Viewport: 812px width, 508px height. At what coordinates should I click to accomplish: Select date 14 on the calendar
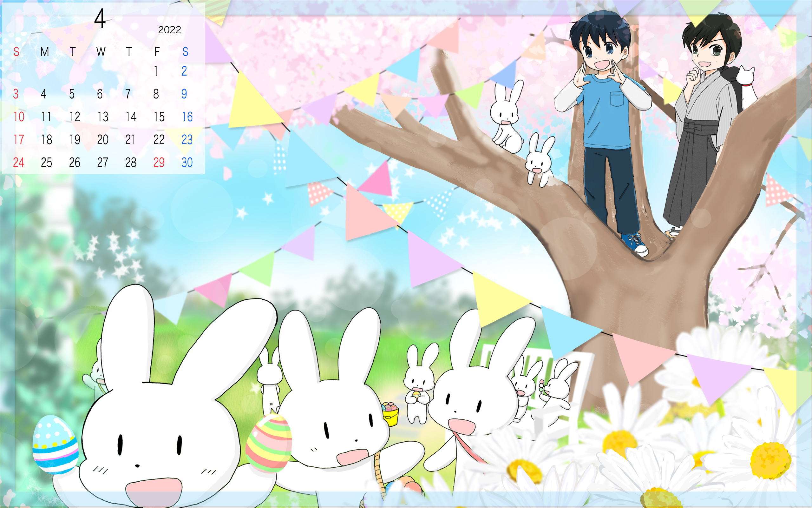(131, 117)
